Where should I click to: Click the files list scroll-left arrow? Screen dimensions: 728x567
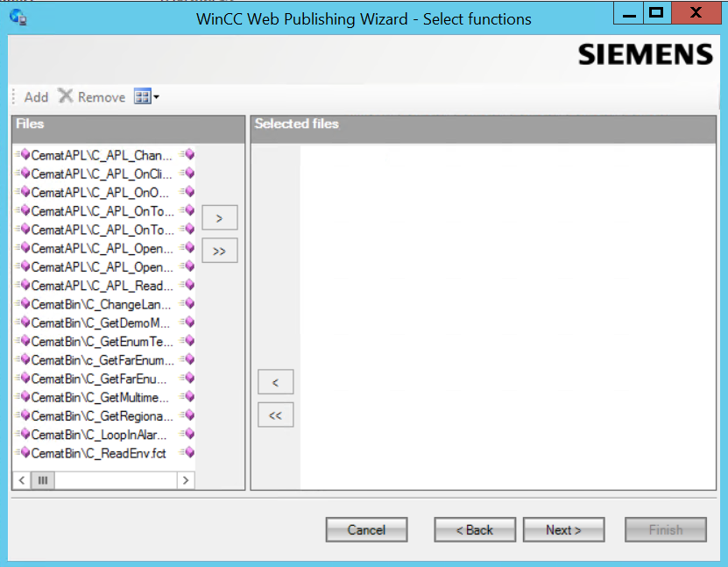(22, 480)
